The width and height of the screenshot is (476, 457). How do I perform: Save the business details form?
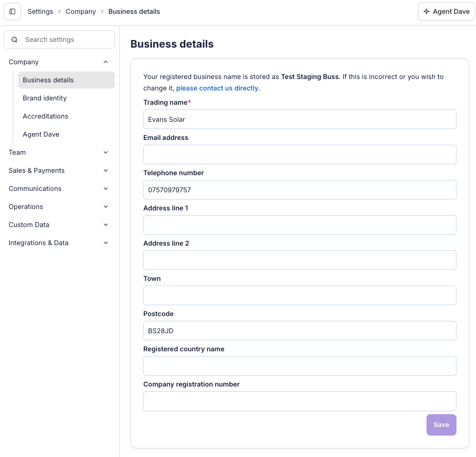click(441, 425)
